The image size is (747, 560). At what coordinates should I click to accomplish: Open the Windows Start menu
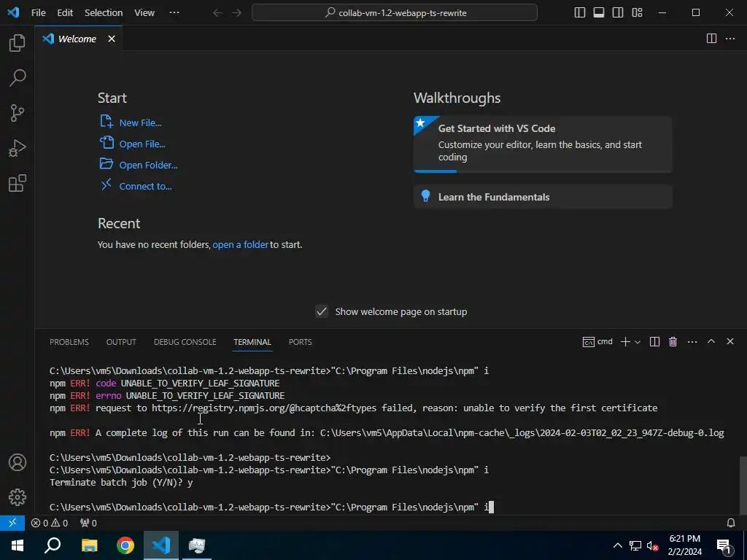pyautogui.click(x=18, y=545)
